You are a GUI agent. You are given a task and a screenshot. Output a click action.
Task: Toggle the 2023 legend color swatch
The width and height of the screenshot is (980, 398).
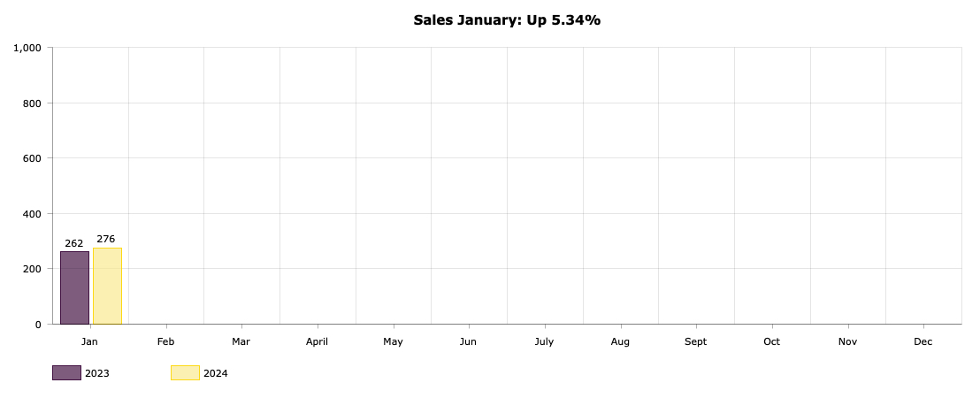[67, 373]
